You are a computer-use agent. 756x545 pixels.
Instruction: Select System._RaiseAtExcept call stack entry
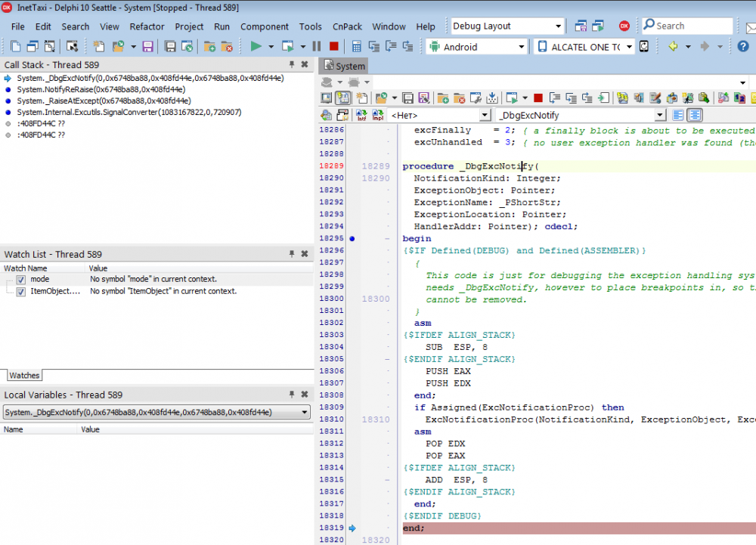pyautogui.click(x=104, y=101)
